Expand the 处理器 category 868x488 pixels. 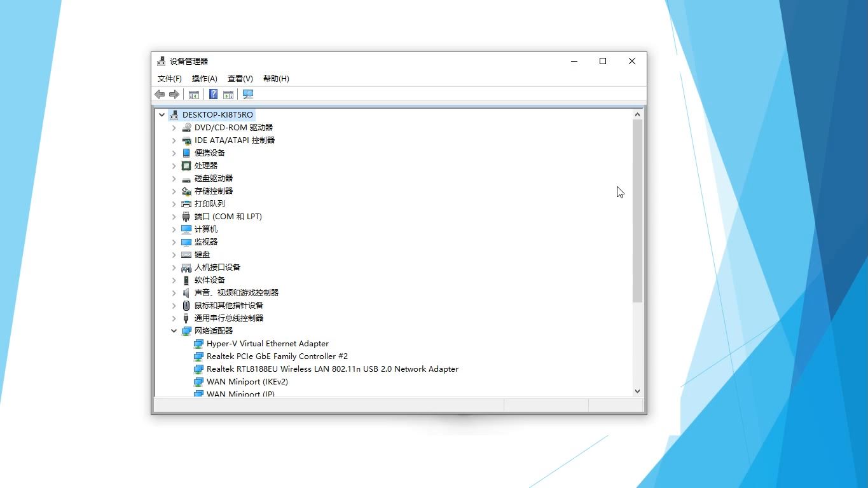pyautogui.click(x=174, y=166)
